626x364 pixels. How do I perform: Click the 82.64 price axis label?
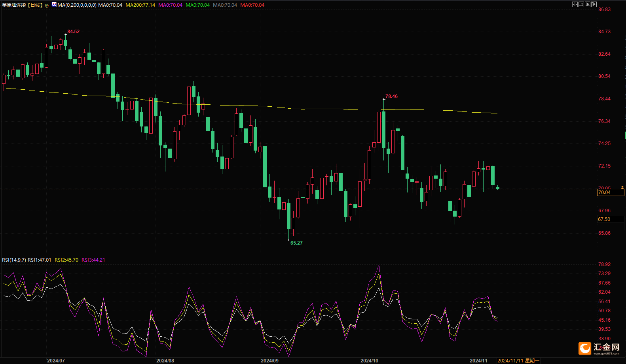(604, 54)
